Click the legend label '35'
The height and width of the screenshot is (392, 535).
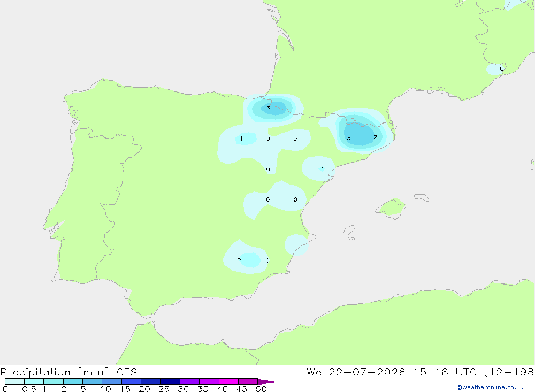pyautogui.click(x=203, y=389)
